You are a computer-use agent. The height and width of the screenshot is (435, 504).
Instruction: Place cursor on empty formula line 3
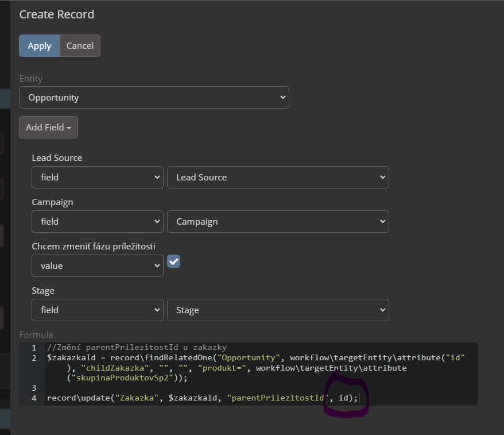point(172,388)
